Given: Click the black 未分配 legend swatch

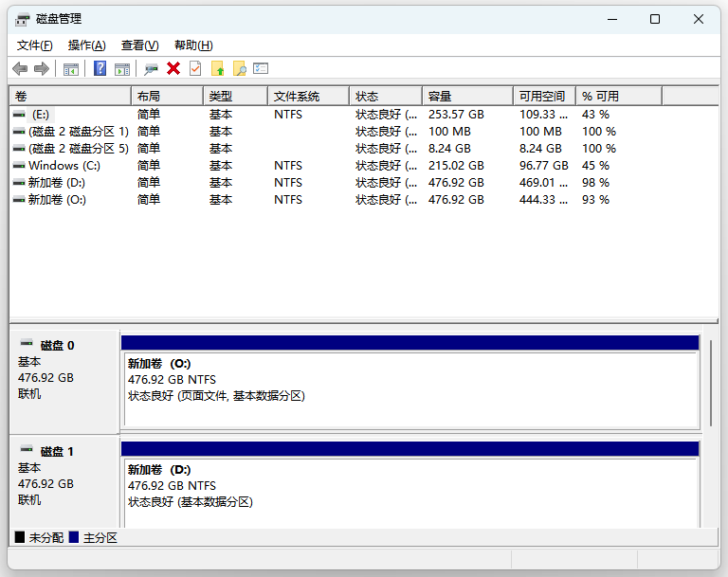Looking at the screenshot, I should (x=20, y=537).
